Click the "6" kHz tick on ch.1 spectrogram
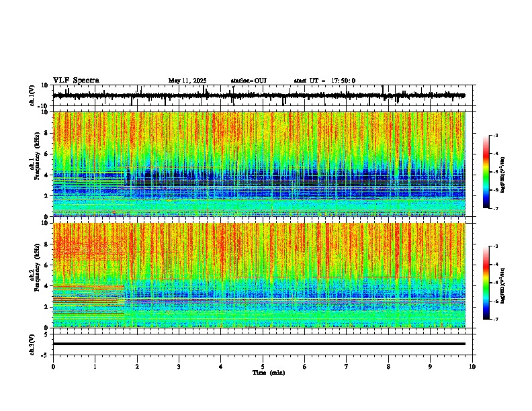 (x=46, y=154)
